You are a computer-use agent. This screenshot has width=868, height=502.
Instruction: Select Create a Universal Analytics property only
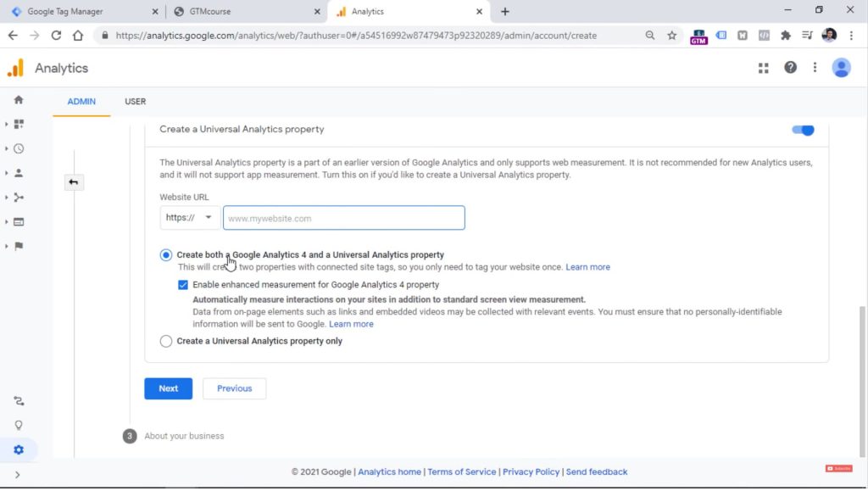pyautogui.click(x=165, y=341)
